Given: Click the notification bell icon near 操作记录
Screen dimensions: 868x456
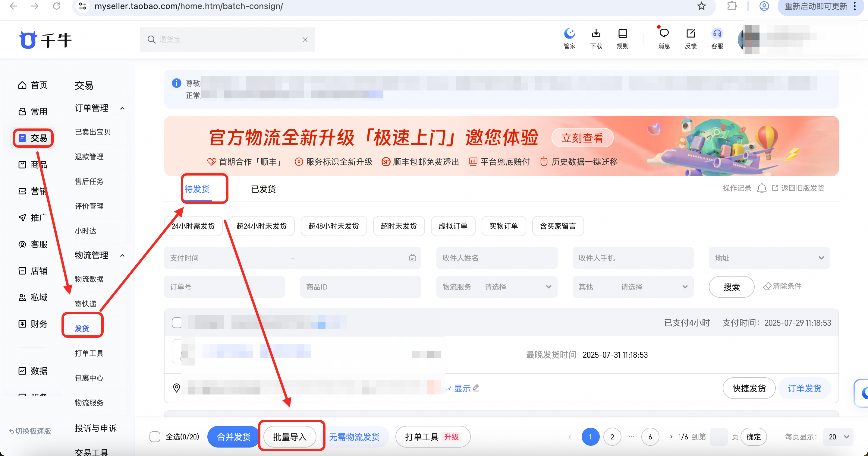Looking at the screenshot, I should (x=762, y=188).
